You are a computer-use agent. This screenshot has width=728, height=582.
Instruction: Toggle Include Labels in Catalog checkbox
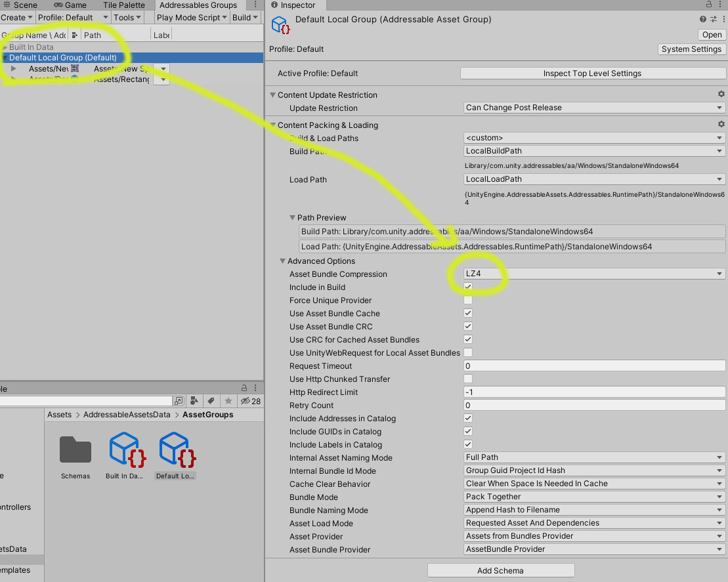click(468, 444)
